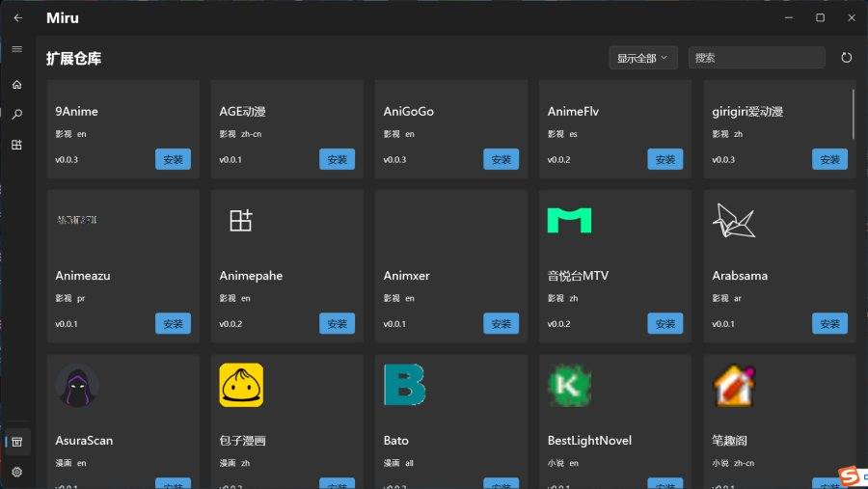This screenshot has height=489, width=868.
Task: Click the Animxer card title
Action: (406, 275)
